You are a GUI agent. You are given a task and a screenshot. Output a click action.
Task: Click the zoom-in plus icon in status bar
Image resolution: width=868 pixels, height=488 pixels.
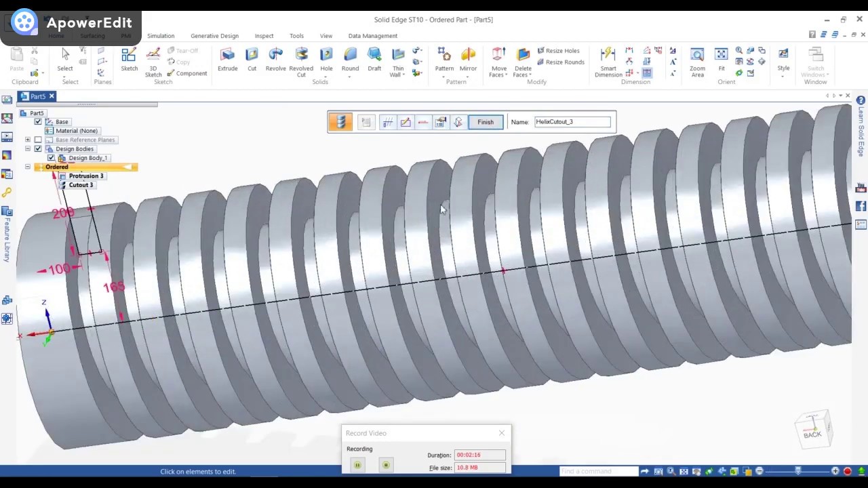(835, 471)
